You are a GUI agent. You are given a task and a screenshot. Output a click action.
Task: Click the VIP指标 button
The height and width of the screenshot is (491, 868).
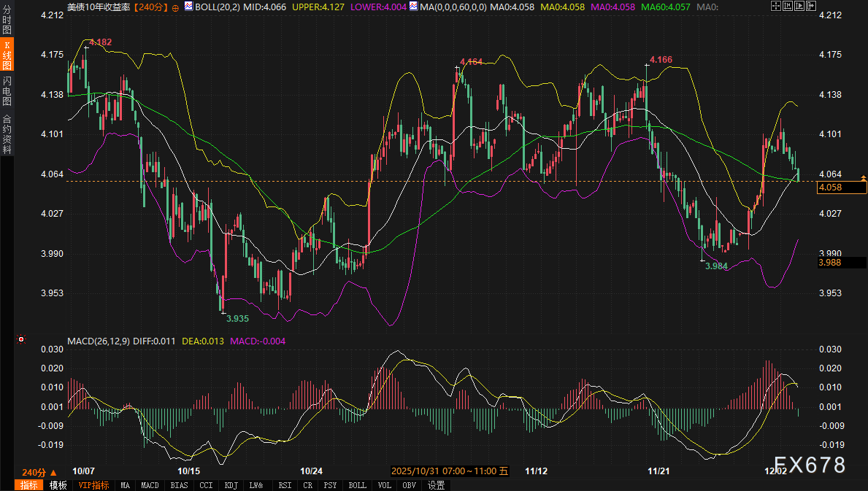click(x=93, y=485)
